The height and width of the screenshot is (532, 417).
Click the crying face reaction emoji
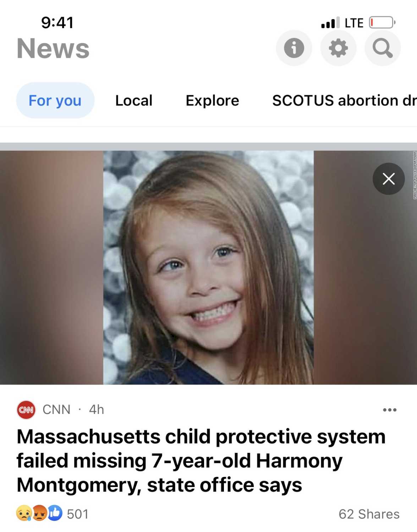(x=24, y=514)
